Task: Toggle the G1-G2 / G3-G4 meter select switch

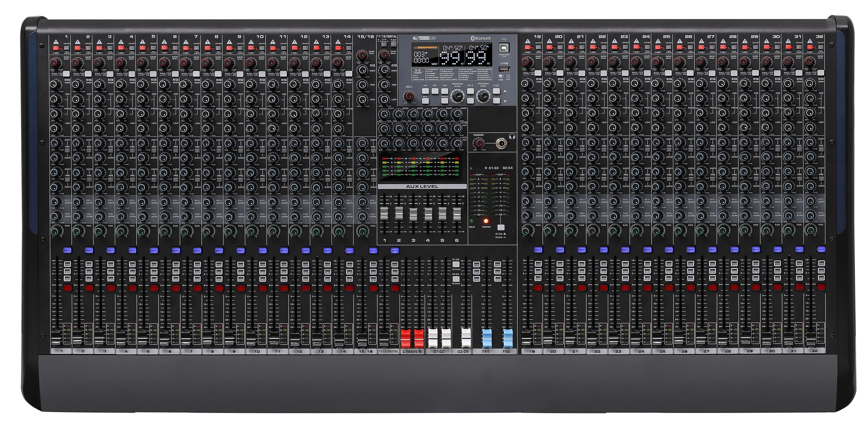Action: point(501,227)
